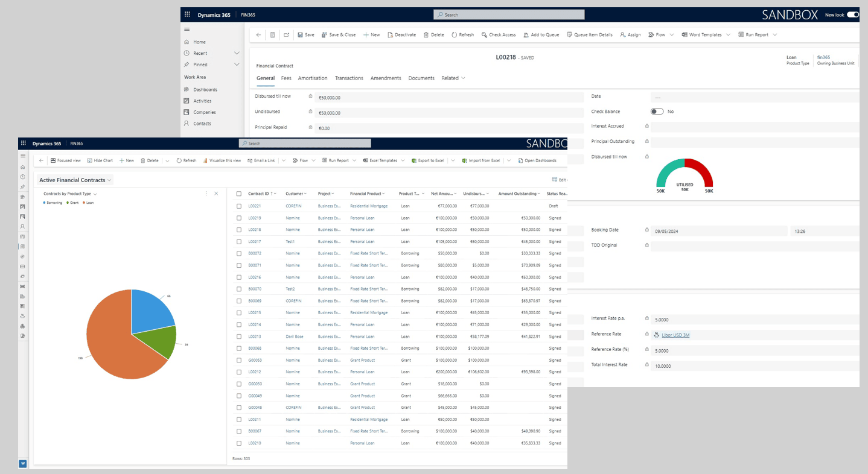Refresh the L00218 contract form

point(462,35)
